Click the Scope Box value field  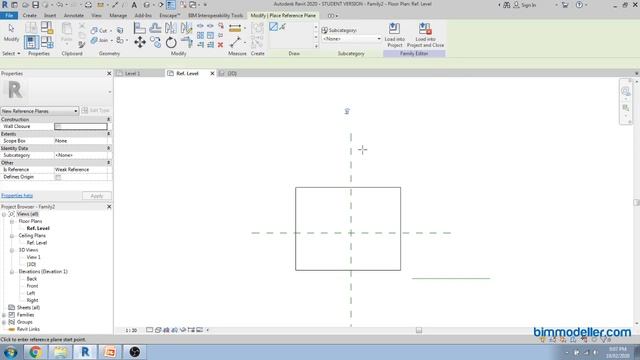pyautogui.click(x=81, y=141)
